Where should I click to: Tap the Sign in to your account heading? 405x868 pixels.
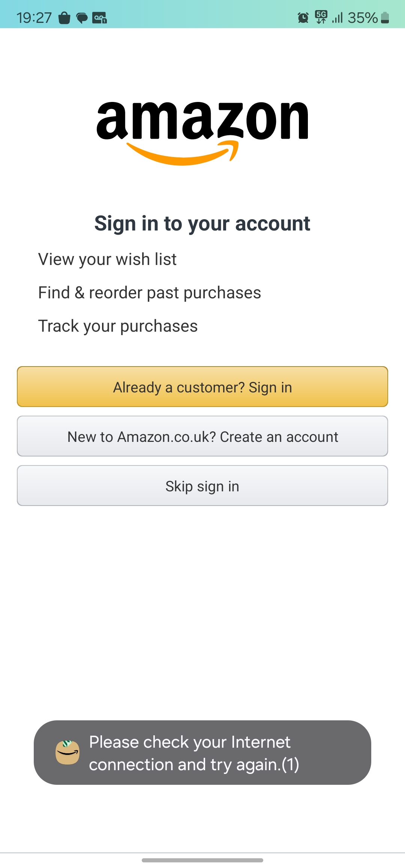[202, 224]
